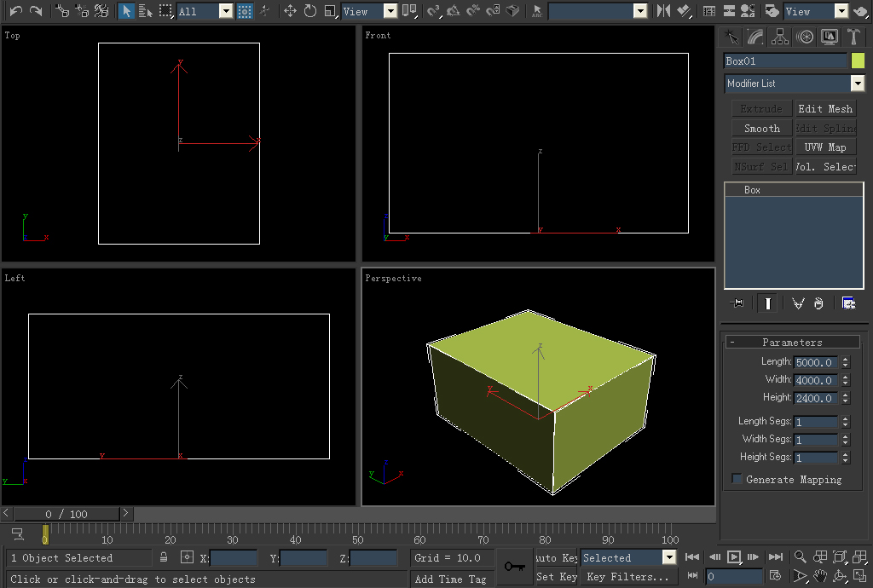Click the Mirror Selected Objects icon

664,11
